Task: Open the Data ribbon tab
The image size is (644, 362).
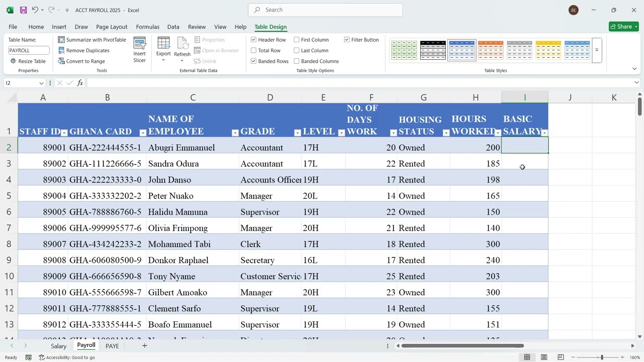Action: coord(173,27)
